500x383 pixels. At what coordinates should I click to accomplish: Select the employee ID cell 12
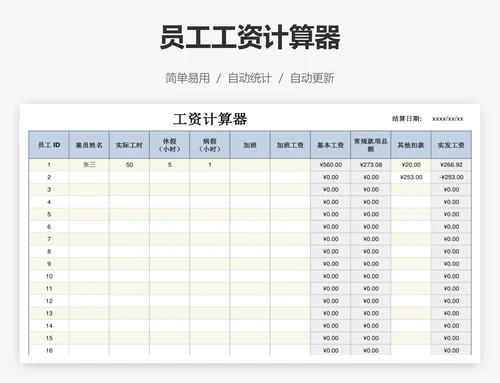(49, 301)
